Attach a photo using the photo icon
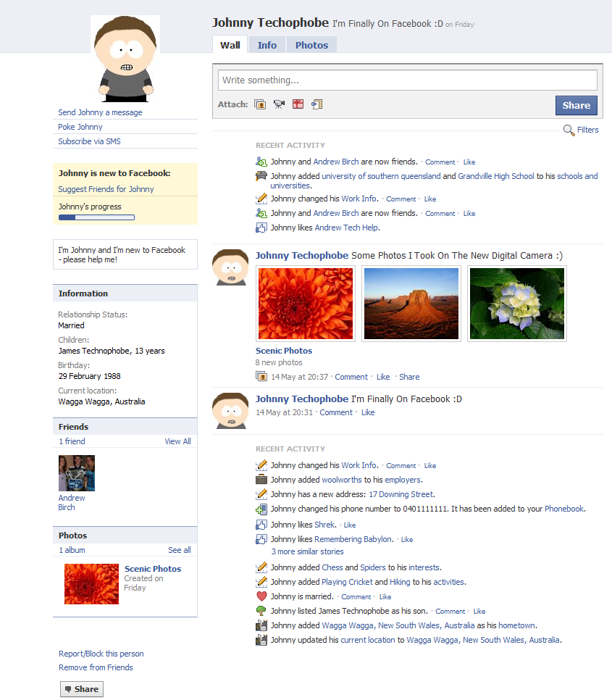This screenshot has width=612, height=700. [x=260, y=104]
